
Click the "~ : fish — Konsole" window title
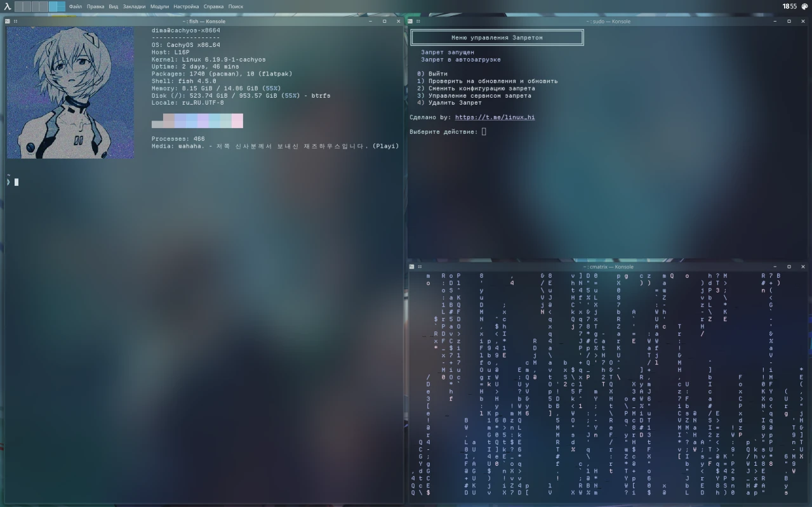(204, 21)
